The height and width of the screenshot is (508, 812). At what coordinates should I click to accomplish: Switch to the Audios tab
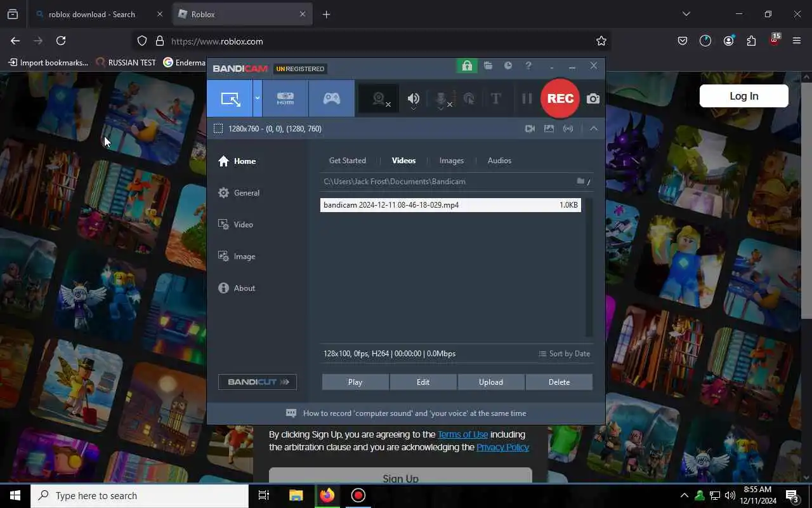[x=499, y=161]
